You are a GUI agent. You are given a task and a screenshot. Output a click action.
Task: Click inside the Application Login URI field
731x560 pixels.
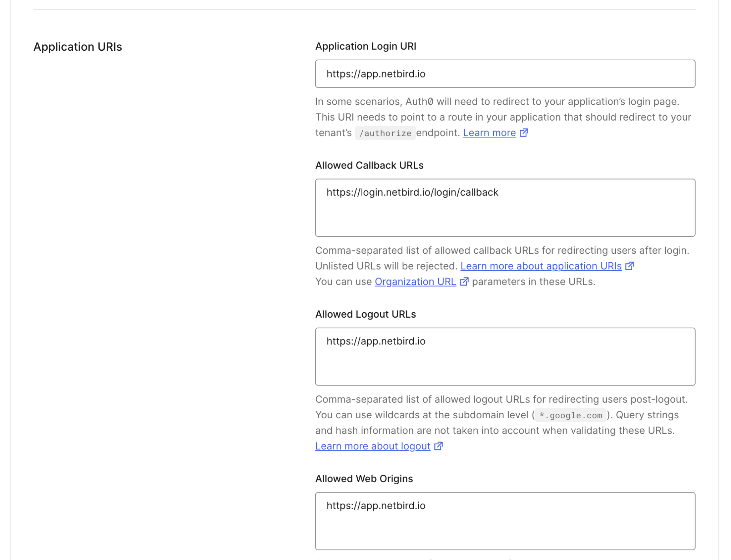tap(505, 74)
